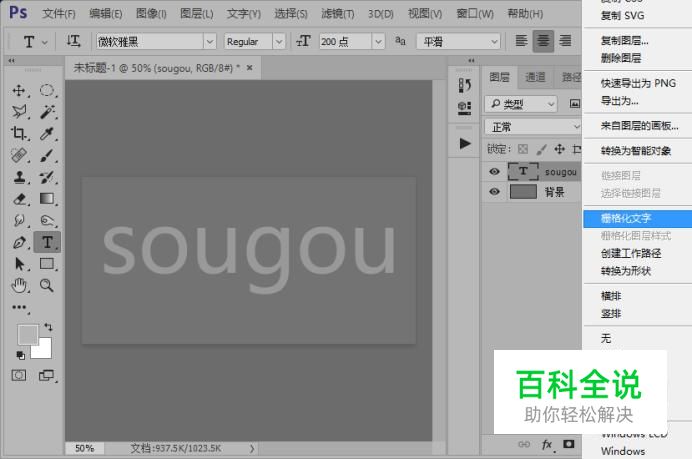Screen dimensions: 692x459
Task: Click the foreground color swatch
Action: [27, 334]
